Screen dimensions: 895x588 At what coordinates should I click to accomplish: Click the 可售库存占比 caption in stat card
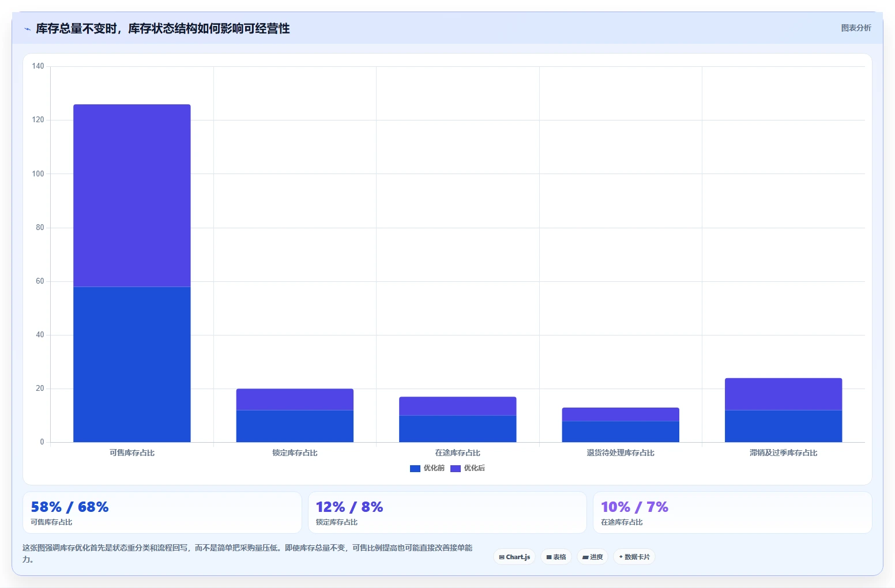click(51, 522)
